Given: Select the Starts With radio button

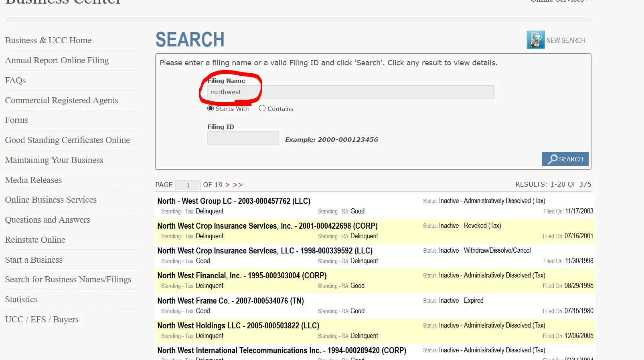Looking at the screenshot, I should (211, 109).
